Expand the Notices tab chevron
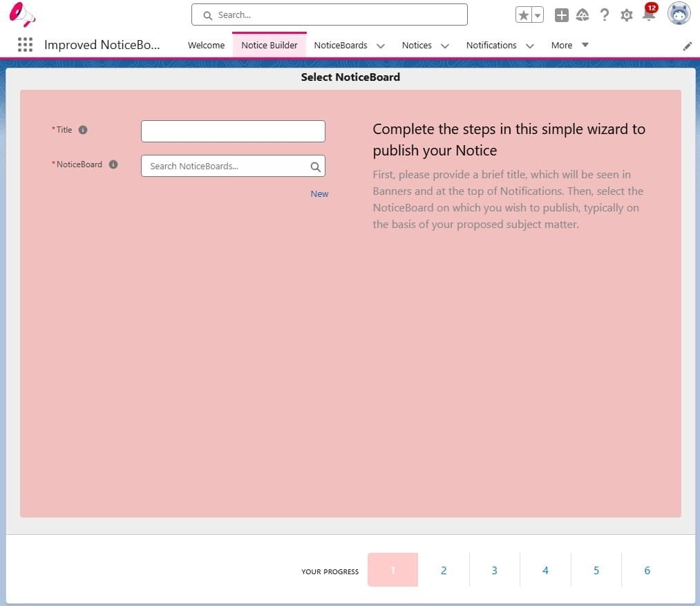The height and width of the screenshot is (606, 700). 444,46
